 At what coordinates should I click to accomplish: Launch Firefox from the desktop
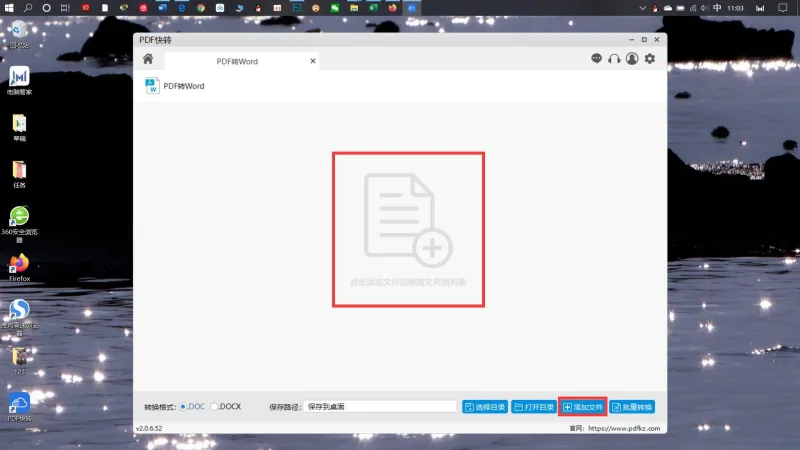19,268
